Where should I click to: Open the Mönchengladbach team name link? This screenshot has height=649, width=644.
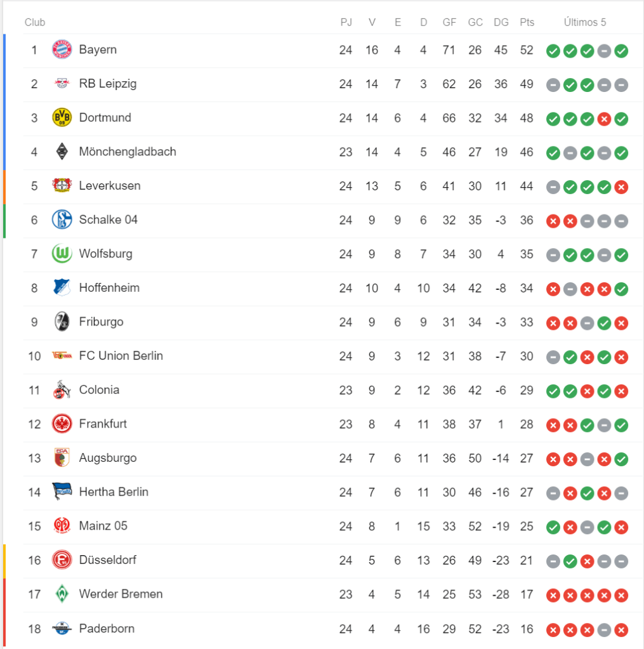click(128, 152)
